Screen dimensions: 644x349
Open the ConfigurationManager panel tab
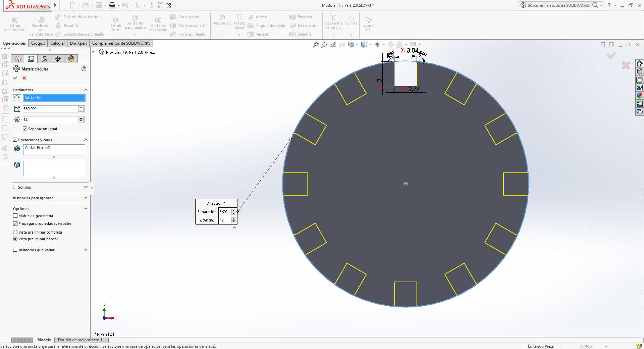coord(44,59)
